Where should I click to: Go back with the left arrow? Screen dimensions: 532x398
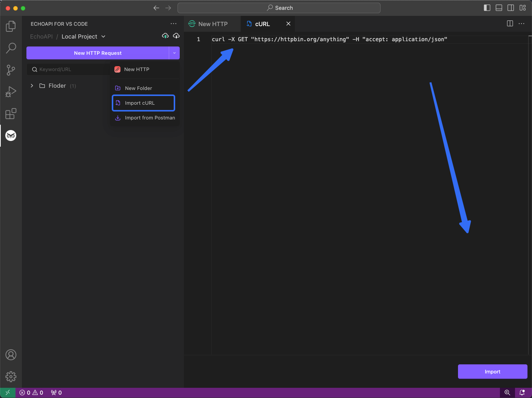(156, 8)
